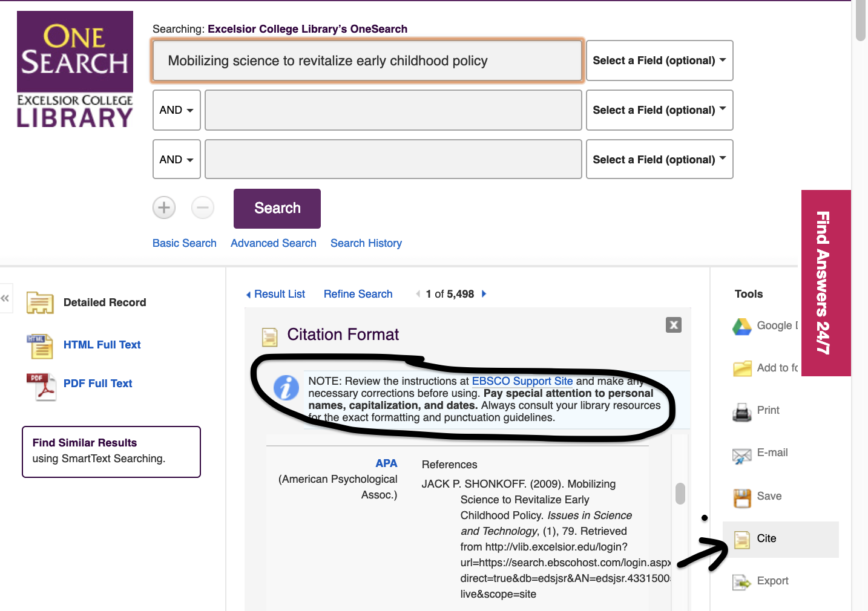Open the Detailed Record icon
The width and height of the screenshot is (868, 611).
click(40, 302)
